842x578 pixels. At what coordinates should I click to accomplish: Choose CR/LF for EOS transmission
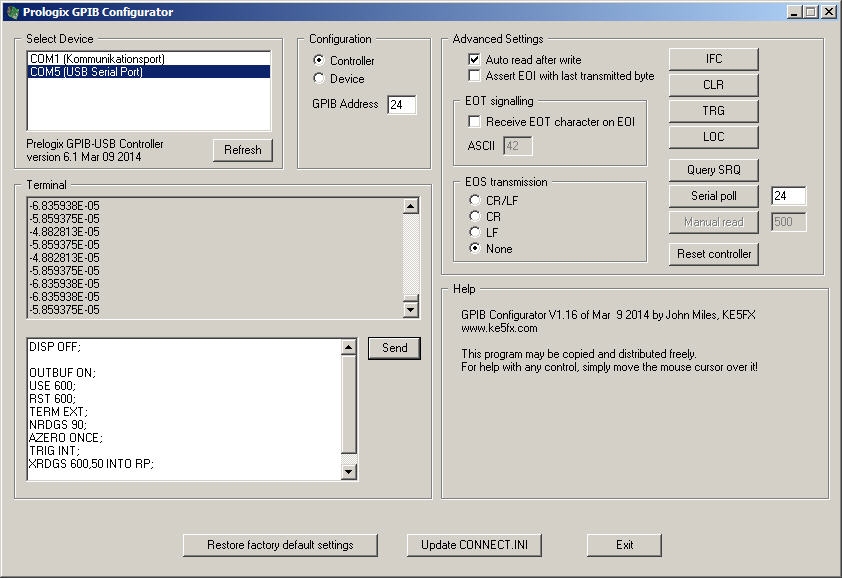pos(475,201)
